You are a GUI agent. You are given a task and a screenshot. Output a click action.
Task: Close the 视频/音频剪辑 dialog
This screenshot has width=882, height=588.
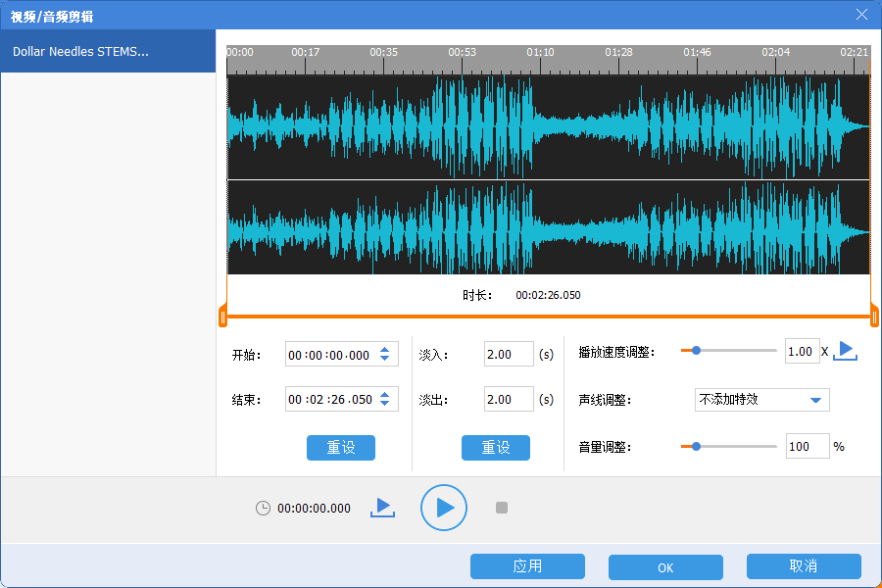click(861, 15)
